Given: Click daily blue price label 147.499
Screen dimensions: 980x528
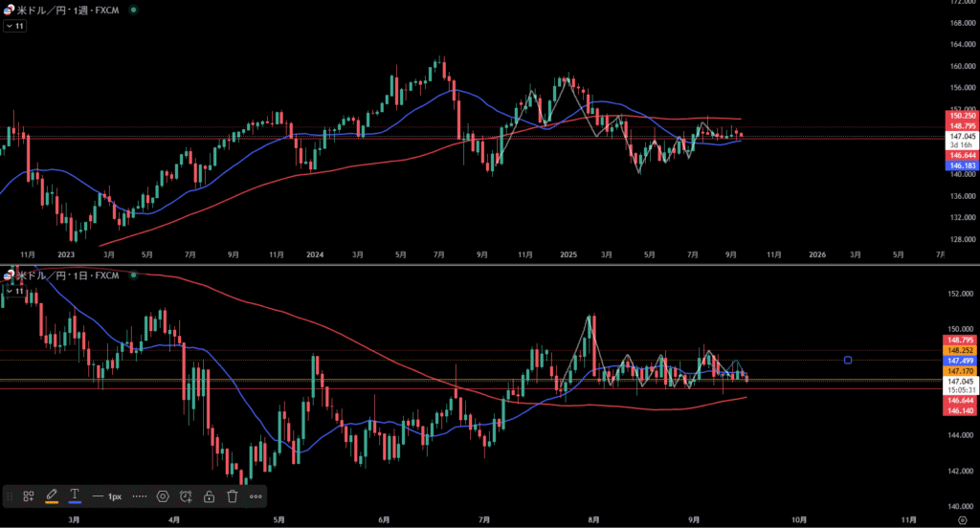Looking at the screenshot, I should pos(960,361).
